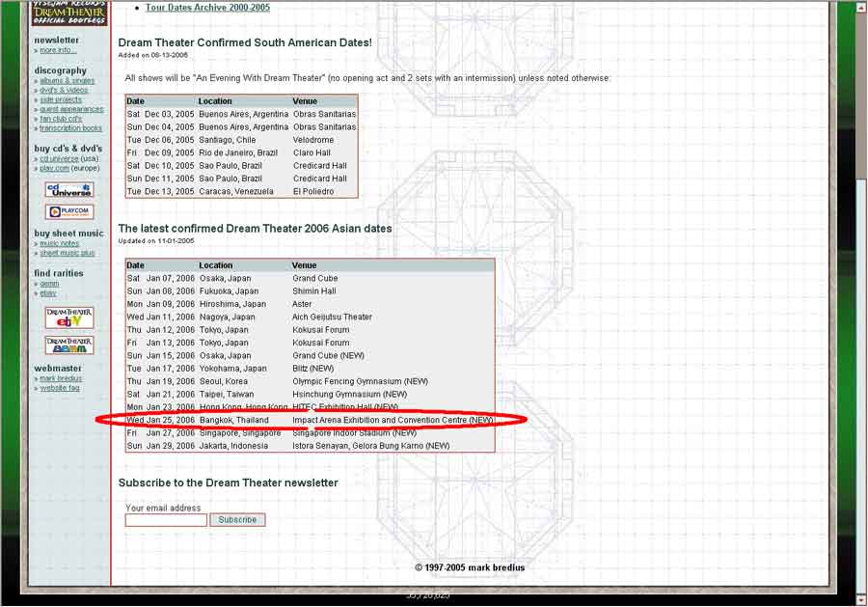Select the 'Shimin Hall' venue
The width and height of the screenshot is (868, 607).
click(x=313, y=290)
